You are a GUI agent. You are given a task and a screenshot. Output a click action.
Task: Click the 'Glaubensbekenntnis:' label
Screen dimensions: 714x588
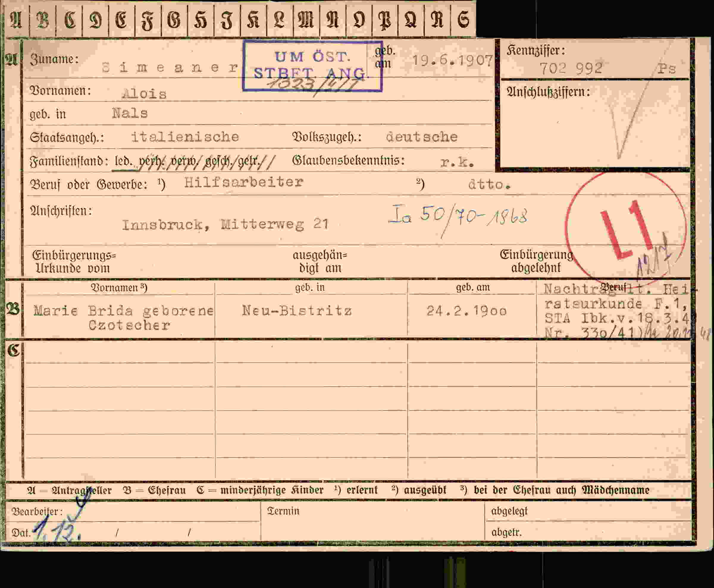[x=349, y=160]
